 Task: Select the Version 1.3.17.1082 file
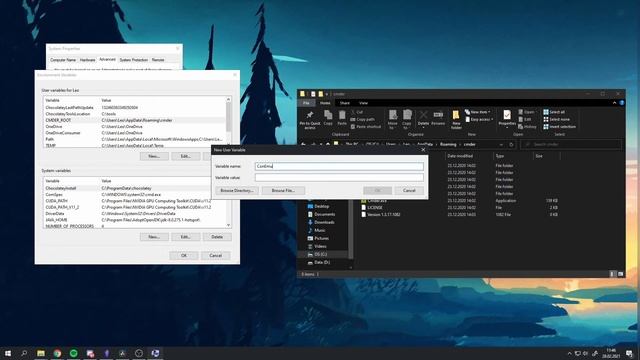coord(384,215)
